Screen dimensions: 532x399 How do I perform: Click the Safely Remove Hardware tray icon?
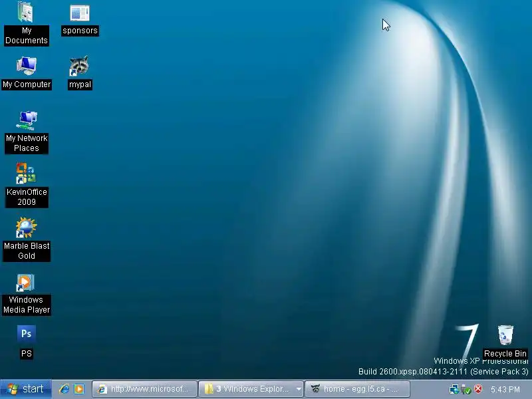(466, 389)
